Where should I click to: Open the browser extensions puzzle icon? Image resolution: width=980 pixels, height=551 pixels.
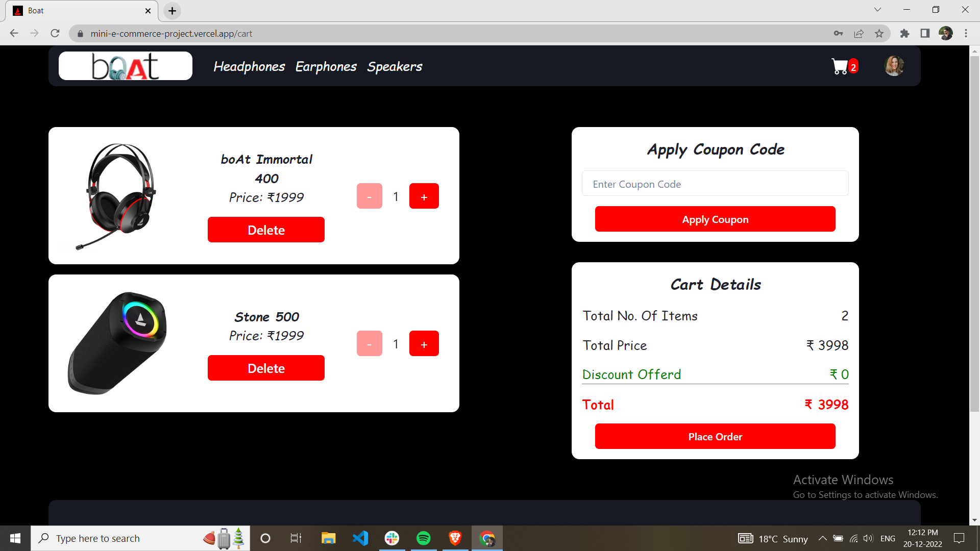click(905, 33)
